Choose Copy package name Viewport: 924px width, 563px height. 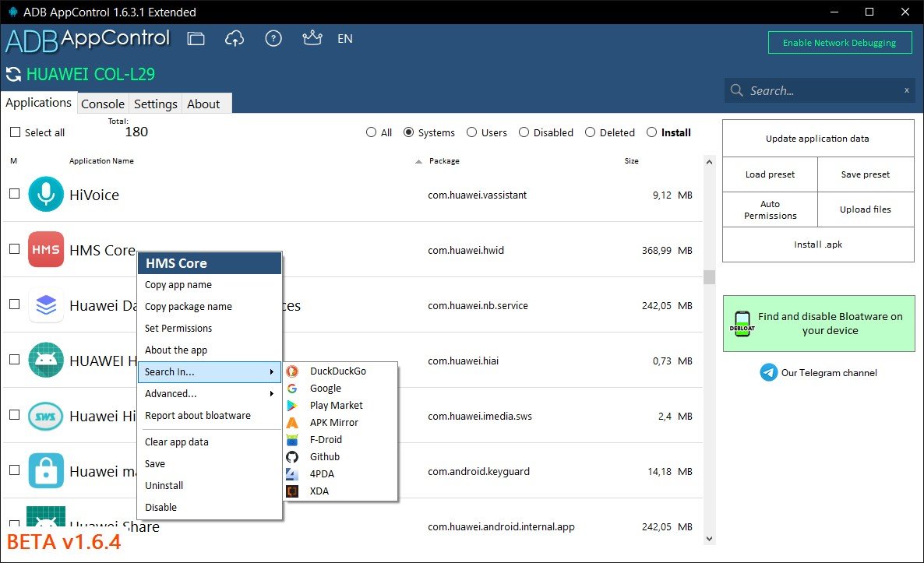[x=210, y=306]
